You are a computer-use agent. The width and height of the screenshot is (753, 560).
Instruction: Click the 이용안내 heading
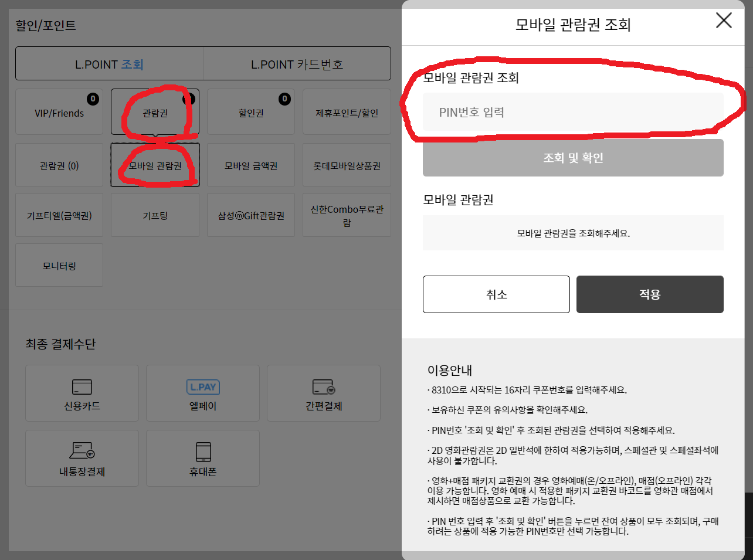450,370
